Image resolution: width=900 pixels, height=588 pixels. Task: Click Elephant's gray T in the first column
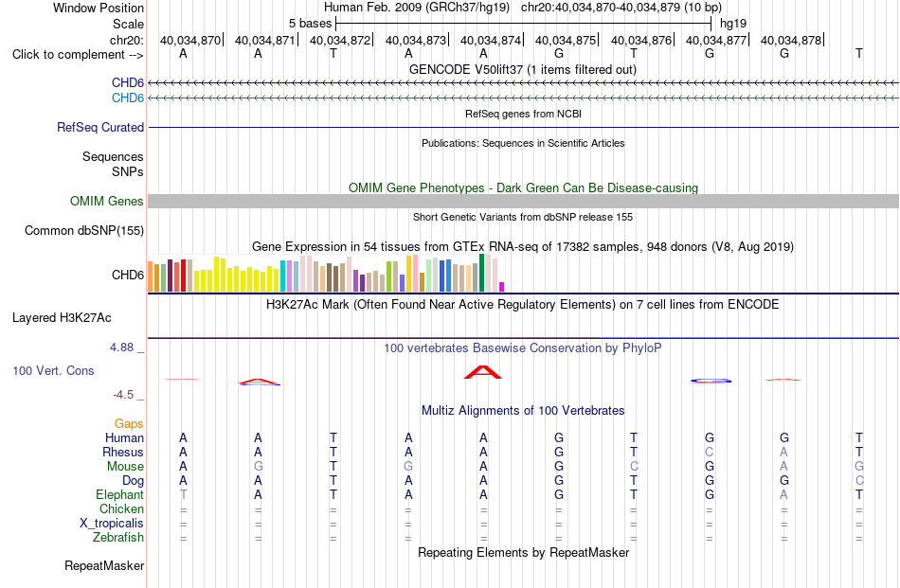pos(183,494)
